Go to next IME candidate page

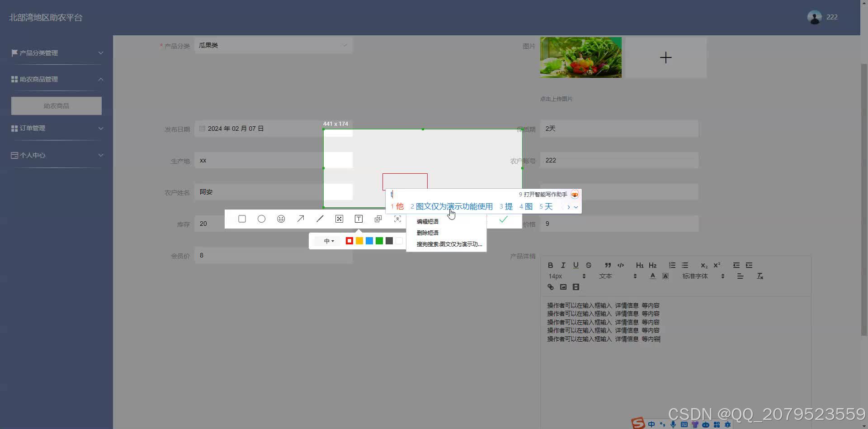point(568,207)
